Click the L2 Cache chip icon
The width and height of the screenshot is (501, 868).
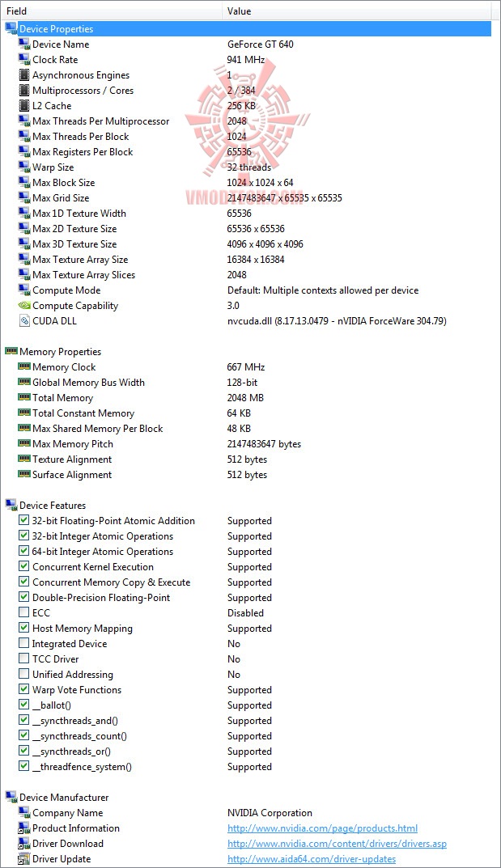[23, 106]
